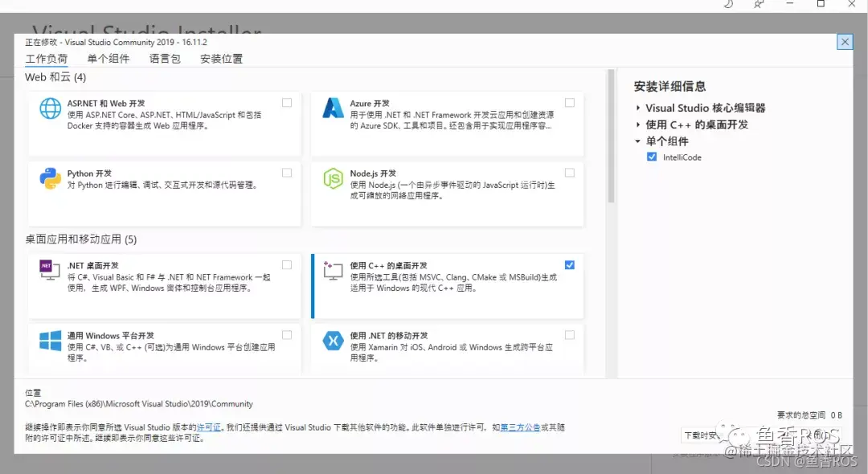This screenshot has width=868, height=474.
Task: Switch to the 单个组件 tab
Action: (x=108, y=59)
